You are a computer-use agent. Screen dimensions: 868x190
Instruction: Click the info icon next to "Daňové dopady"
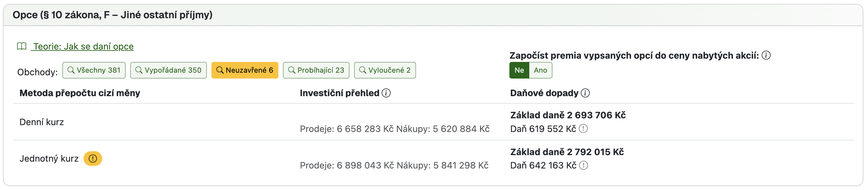click(586, 93)
